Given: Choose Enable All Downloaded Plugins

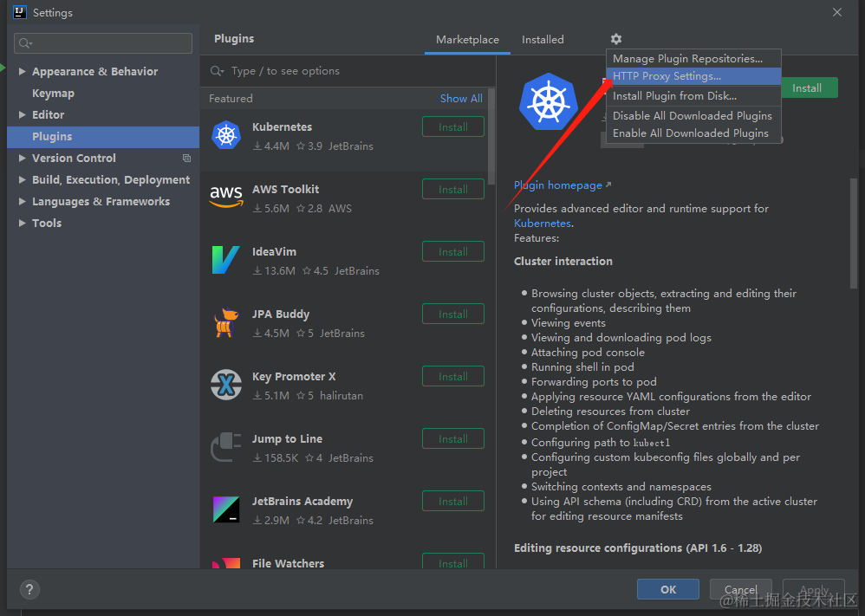Looking at the screenshot, I should coord(693,133).
